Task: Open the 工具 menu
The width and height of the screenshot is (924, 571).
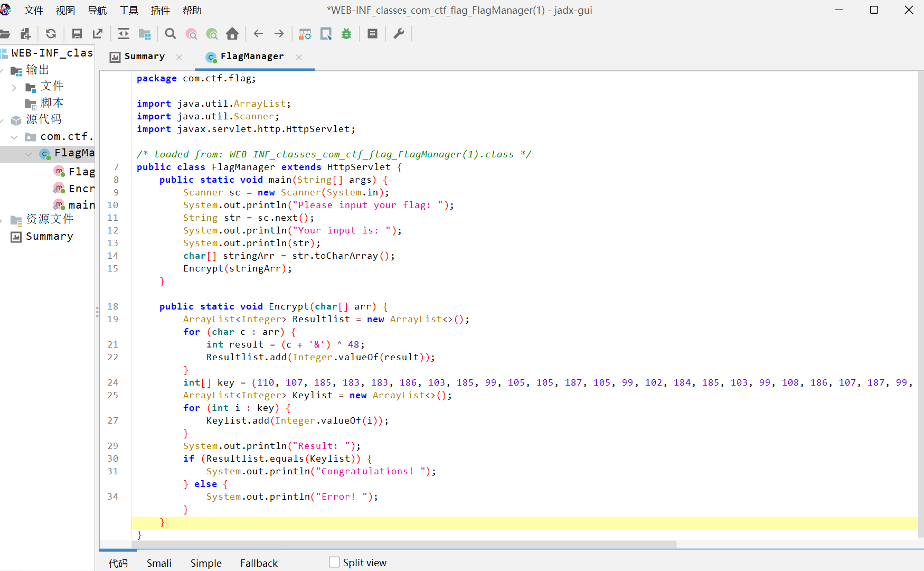Action: coord(128,11)
